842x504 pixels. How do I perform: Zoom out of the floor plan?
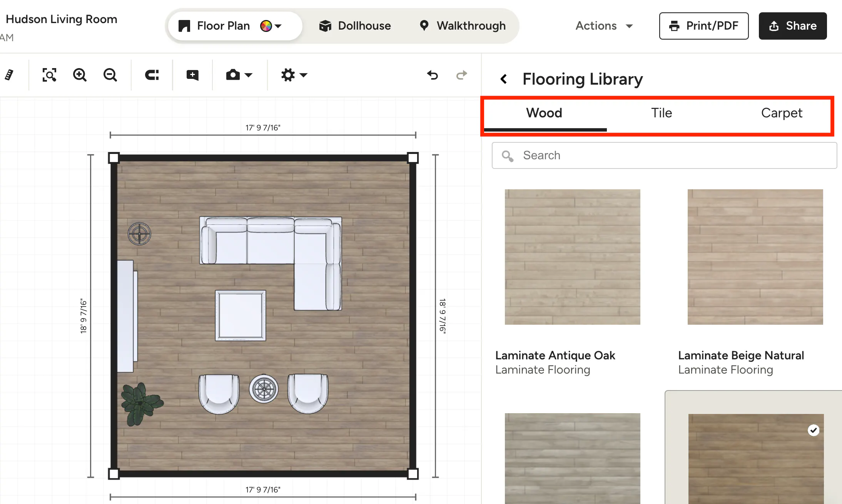[110, 75]
